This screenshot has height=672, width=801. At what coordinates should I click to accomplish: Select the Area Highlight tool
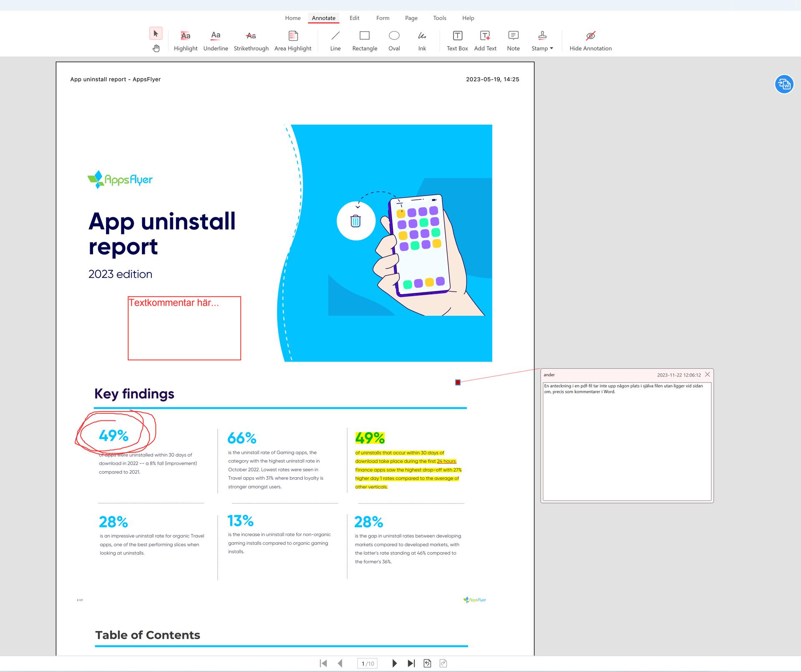292,40
